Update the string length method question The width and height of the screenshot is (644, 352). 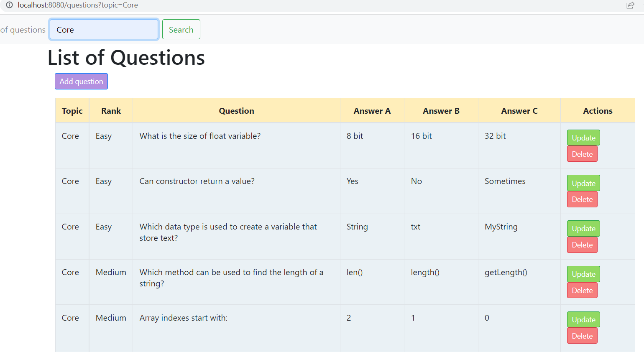pos(583,274)
